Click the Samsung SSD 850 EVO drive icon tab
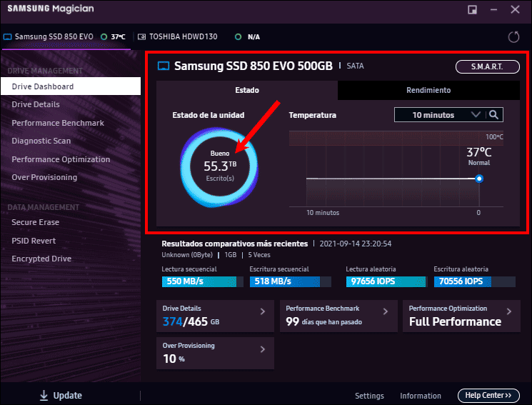The image size is (532, 405). 7,36
